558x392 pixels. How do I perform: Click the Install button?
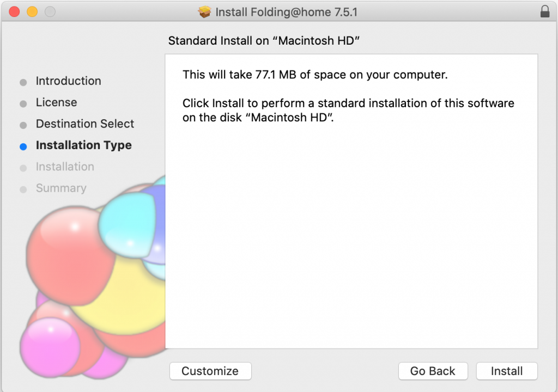coord(507,371)
